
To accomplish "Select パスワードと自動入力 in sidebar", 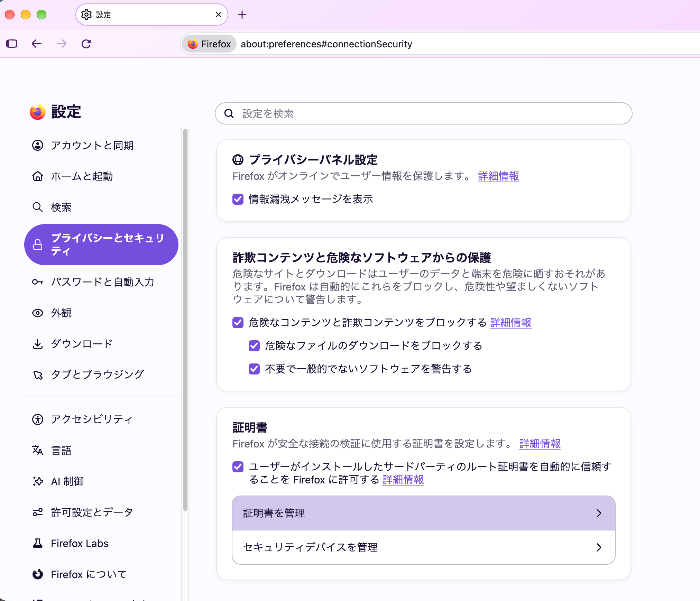I will click(x=101, y=282).
